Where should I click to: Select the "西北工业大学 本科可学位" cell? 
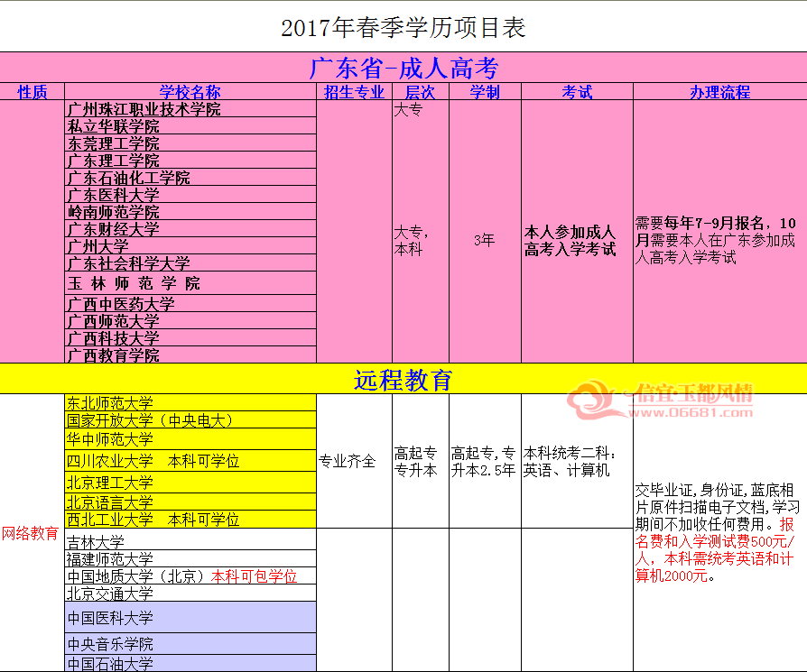coord(190,520)
